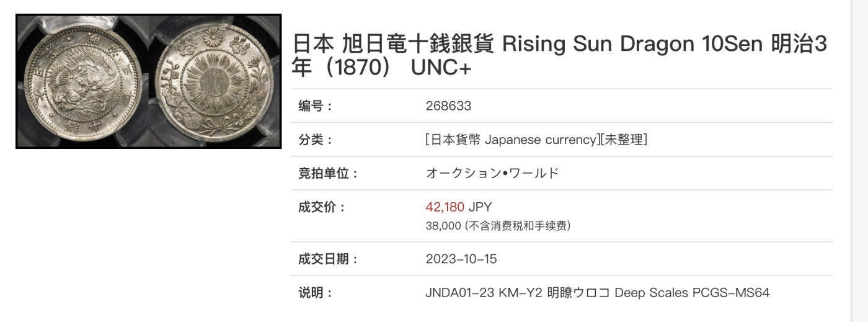
Task: Click the 分类 label
Action: click(x=316, y=140)
